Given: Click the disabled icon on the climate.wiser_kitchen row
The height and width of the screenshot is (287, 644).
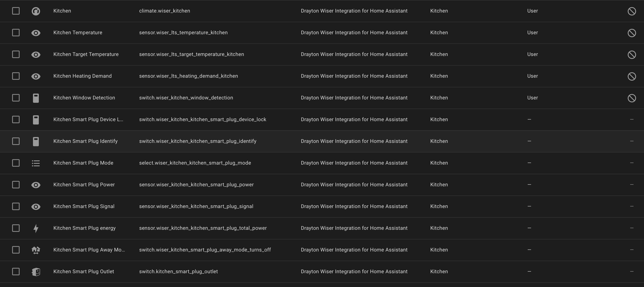Looking at the screenshot, I should (x=631, y=11).
